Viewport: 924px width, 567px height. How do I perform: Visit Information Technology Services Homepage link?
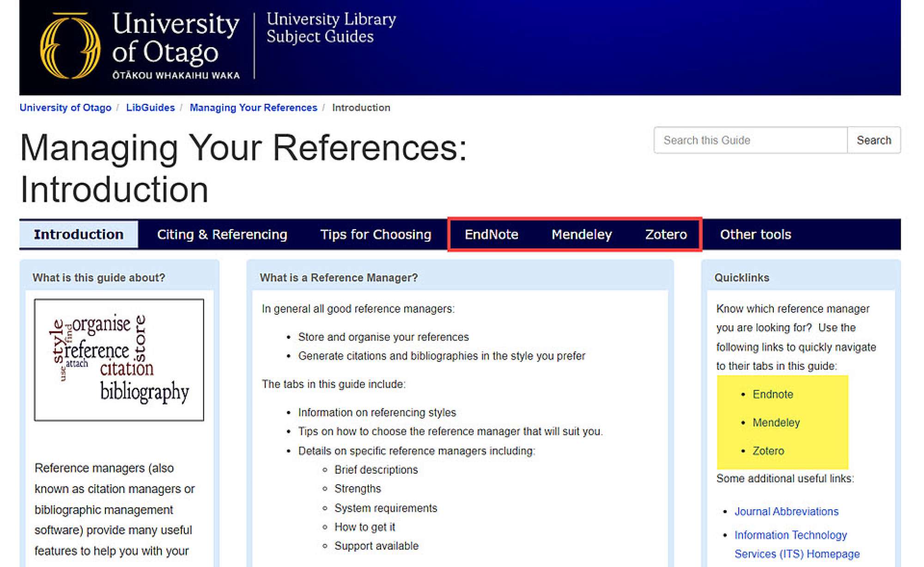pyautogui.click(x=790, y=535)
